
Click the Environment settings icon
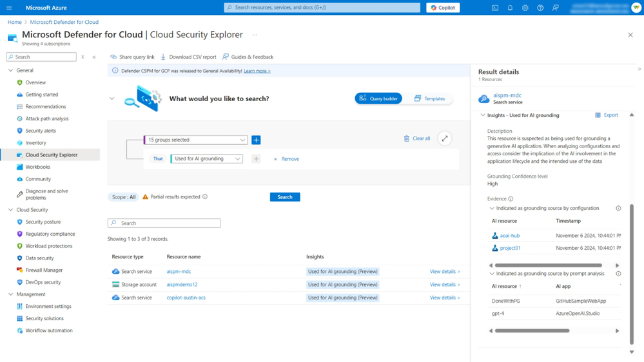(x=19, y=307)
